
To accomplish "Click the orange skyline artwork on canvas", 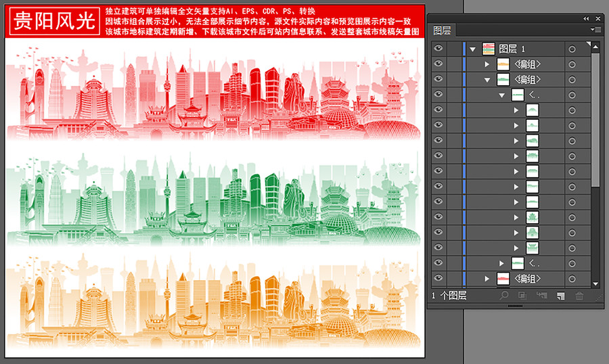I will click(214, 302).
